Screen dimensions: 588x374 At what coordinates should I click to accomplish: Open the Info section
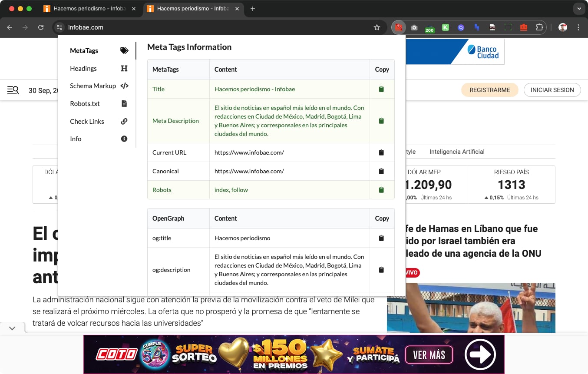[99, 139]
